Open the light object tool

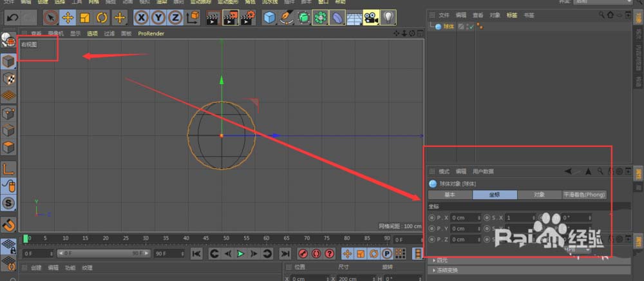click(x=388, y=17)
